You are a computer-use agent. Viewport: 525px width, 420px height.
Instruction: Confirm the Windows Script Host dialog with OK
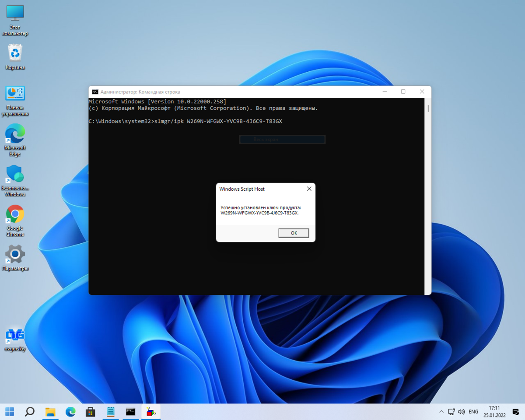coord(294,233)
